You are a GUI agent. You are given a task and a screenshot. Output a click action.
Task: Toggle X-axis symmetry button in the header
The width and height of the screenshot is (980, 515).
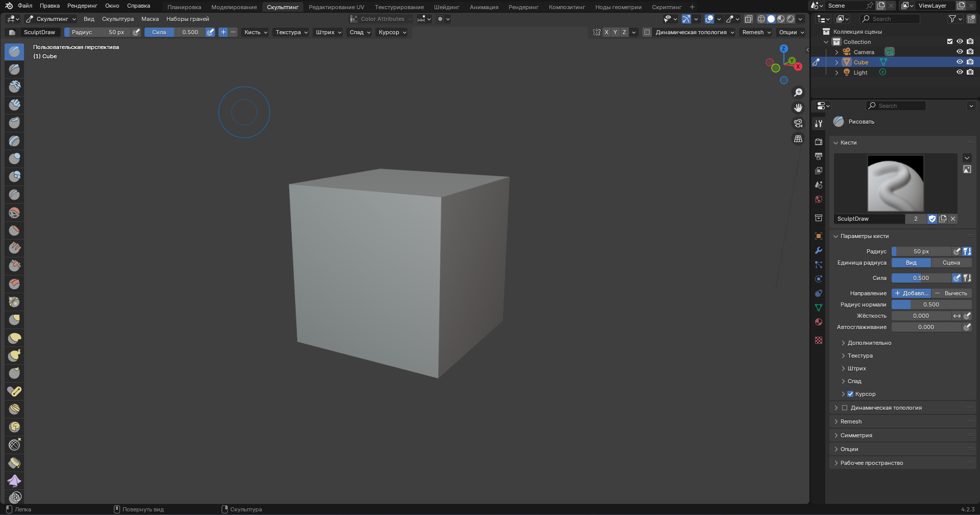coord(606,32)
